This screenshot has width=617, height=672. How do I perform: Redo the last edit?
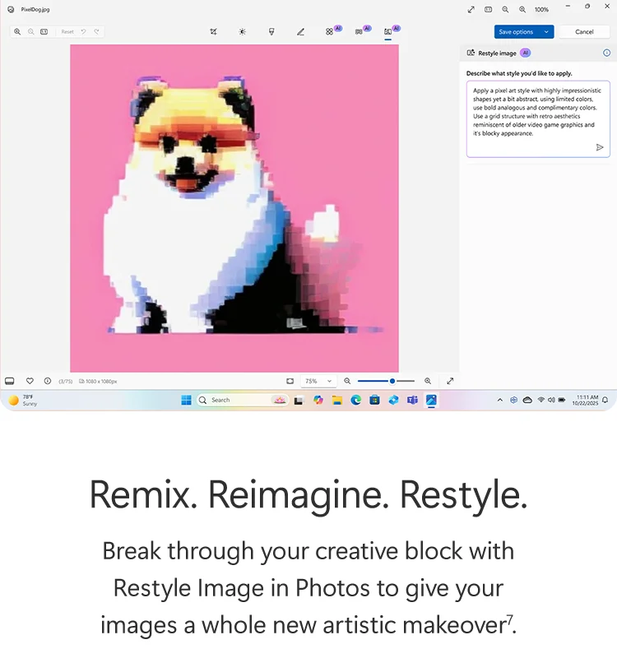(97, 32)
